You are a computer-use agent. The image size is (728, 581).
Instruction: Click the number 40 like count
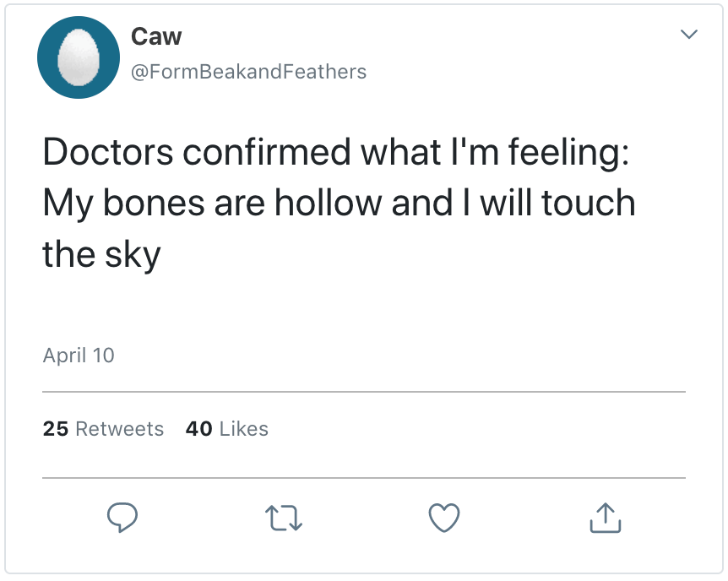(198, 429)
